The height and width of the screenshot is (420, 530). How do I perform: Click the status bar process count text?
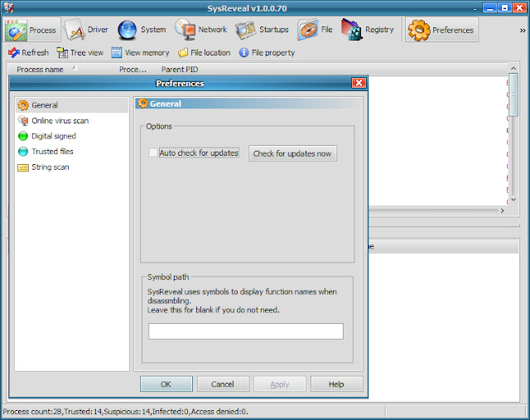(125, 412)
